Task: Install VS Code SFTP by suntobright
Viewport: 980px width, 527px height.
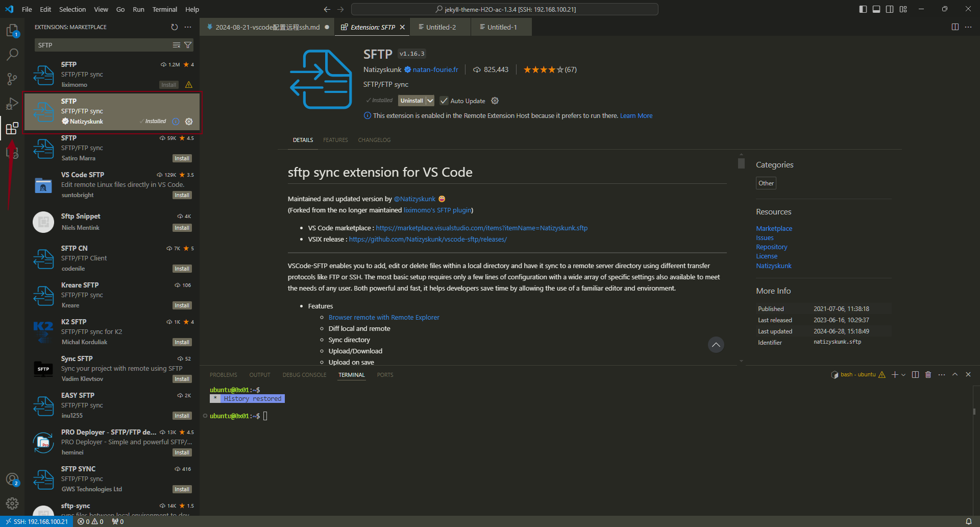Action: (182, 195)
